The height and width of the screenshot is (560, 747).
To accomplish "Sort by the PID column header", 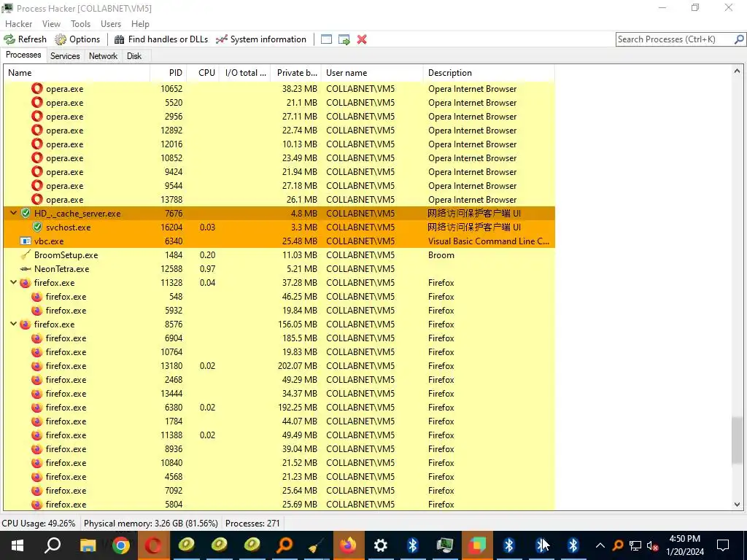I will tap(168, 73).
